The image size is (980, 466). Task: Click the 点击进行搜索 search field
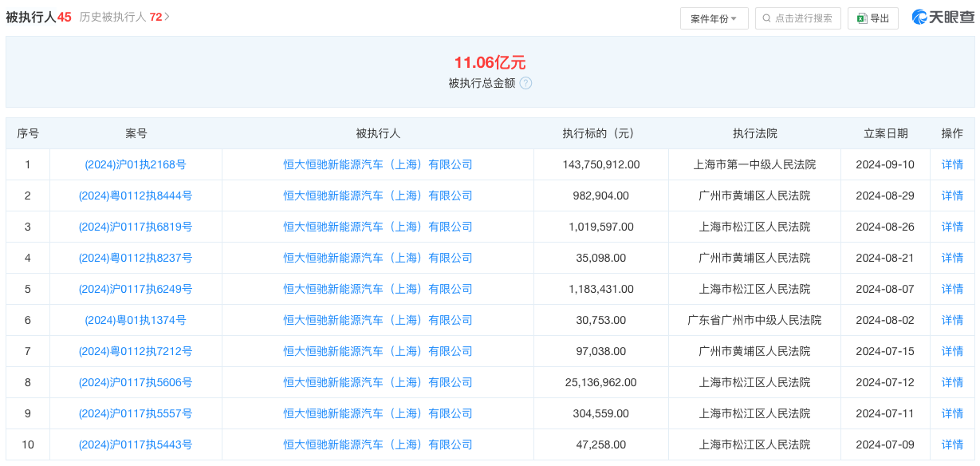click(x=798, y=18)
